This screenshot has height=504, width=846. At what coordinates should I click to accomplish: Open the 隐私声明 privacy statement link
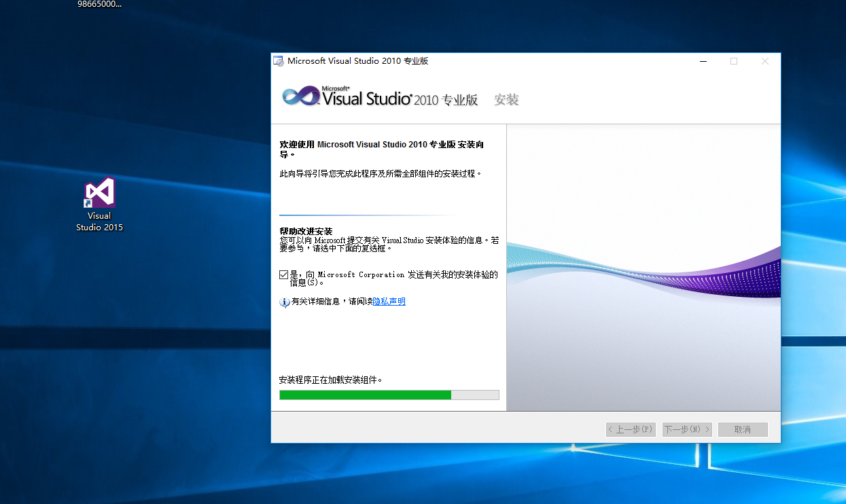(389, 302)
